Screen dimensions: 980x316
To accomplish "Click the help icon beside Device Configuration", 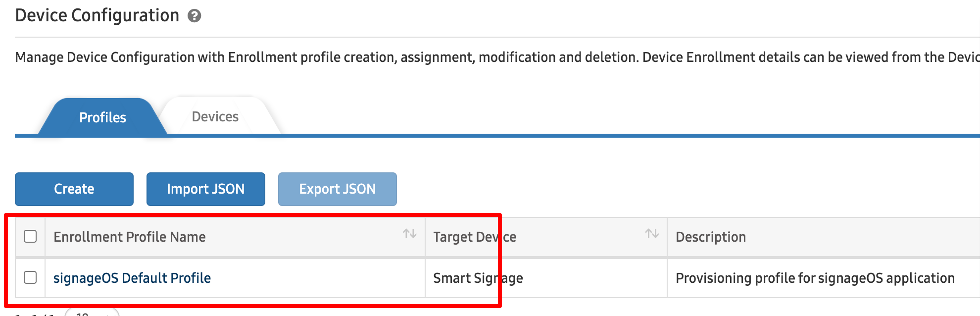I will point(195,16).
